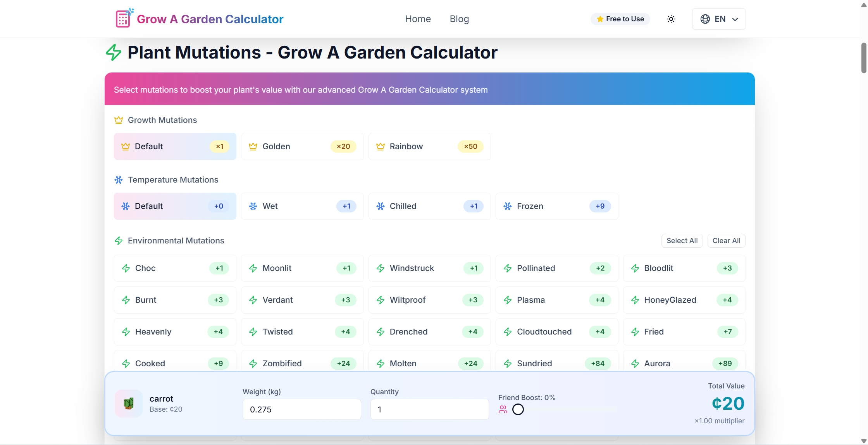Screen dimensions: 868x445
Task: Click the Grow A Garden Calculator site title
Action: pos(210,19)
